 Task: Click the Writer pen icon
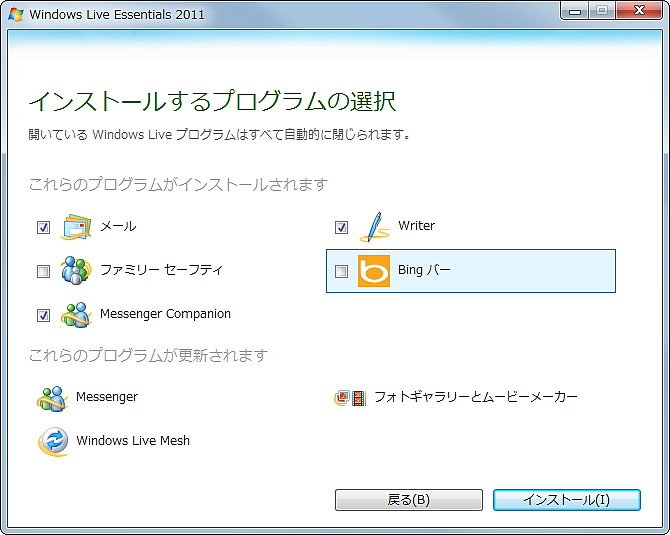pos(374,227)
